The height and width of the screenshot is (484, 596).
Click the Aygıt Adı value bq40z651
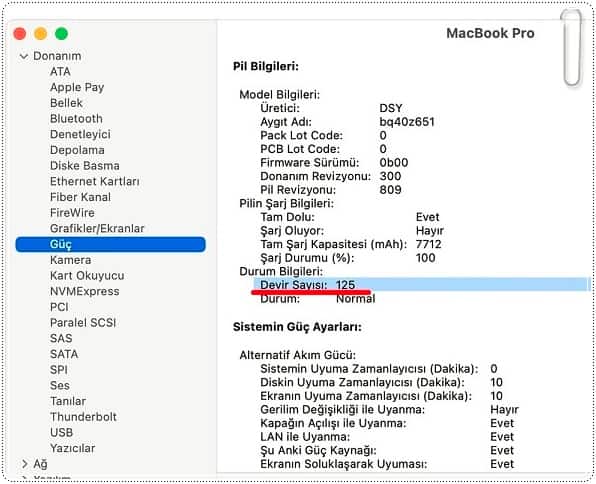[x=407, y=122]
